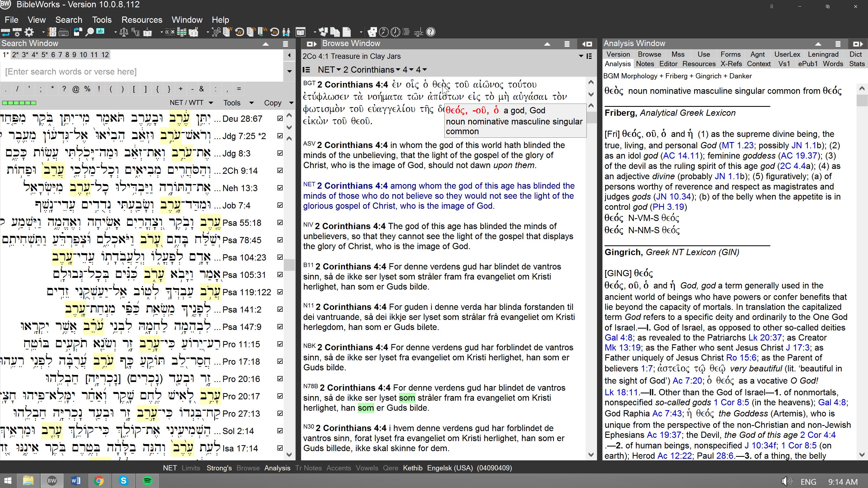The image size is (868, 488).
Task: Select search tab 7
Action: click(60, 55)
